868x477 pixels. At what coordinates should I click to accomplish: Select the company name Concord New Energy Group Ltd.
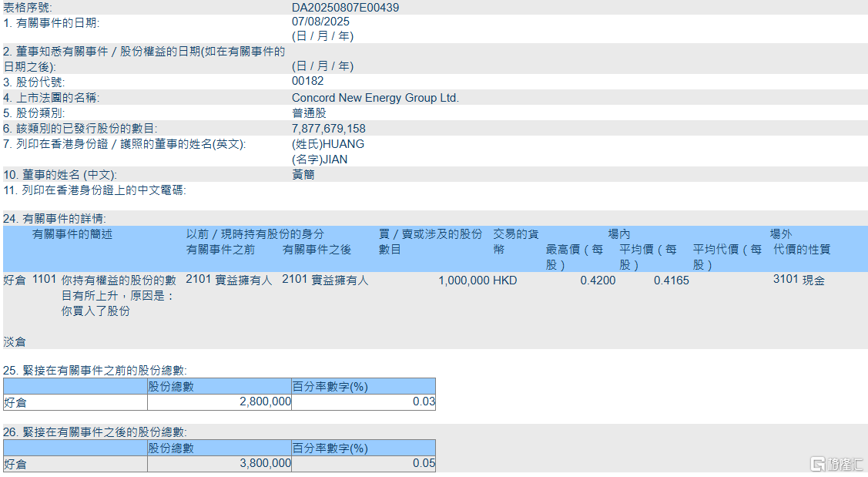pyautogui.click(x=375, y=98)
